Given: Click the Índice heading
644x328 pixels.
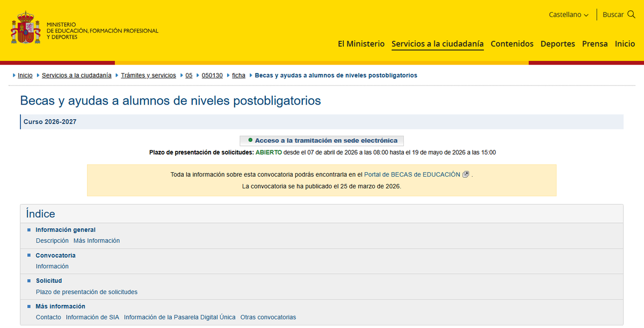Looking at the screenshot, I should (40, 214).
